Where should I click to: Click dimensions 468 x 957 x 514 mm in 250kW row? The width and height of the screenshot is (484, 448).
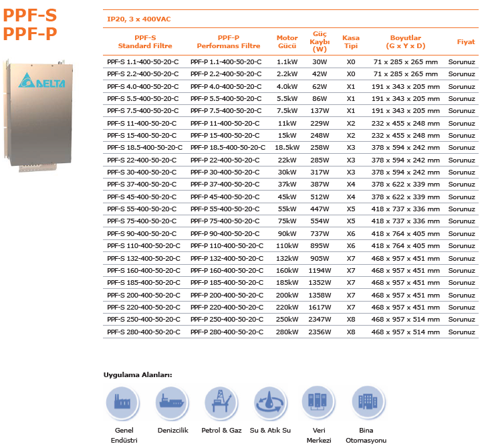(x=406, y=319)
